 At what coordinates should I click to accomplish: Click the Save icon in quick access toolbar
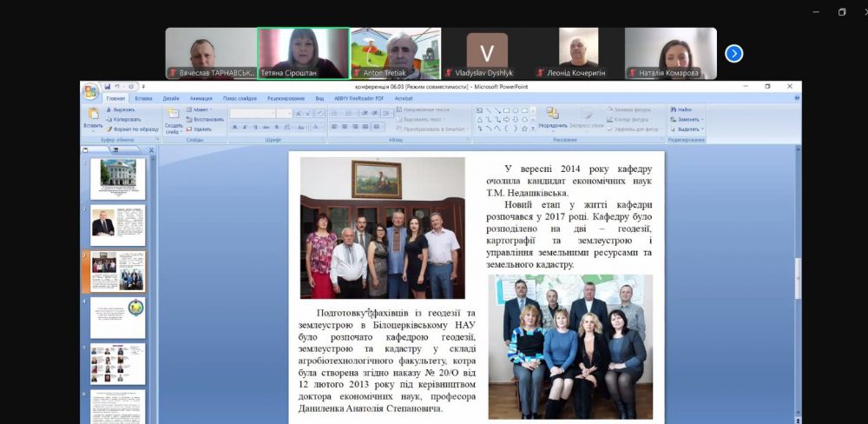(108, 86)
